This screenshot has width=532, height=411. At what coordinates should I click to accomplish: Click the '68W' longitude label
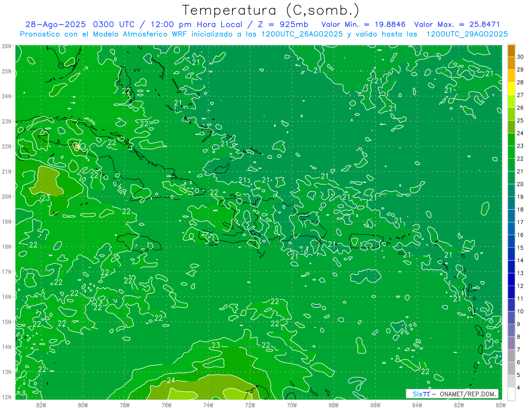333,405
